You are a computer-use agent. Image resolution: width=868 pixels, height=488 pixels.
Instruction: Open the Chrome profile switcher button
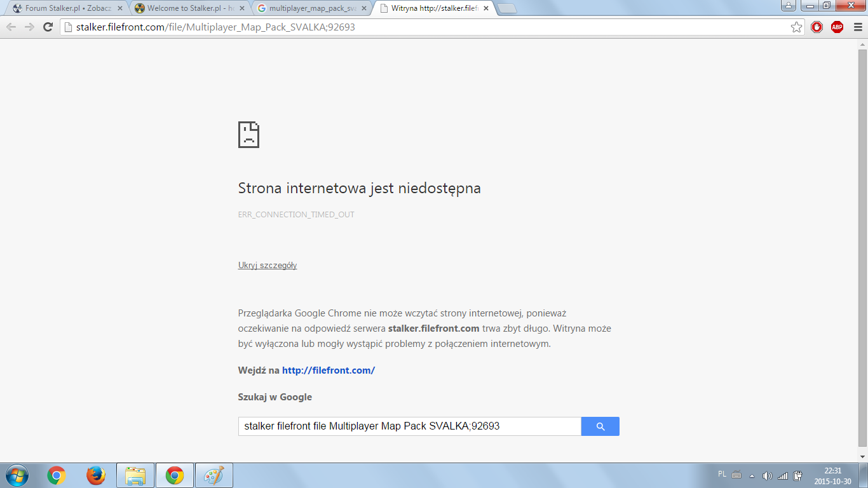coord(789,5)
